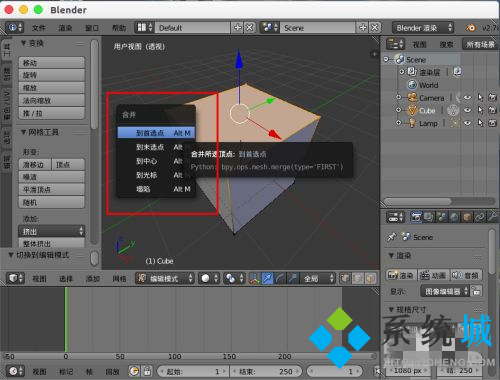The height and width of the screenshot is (380, 500).
Task: Click the 移动 button
Action: click(x=52, y=63)
